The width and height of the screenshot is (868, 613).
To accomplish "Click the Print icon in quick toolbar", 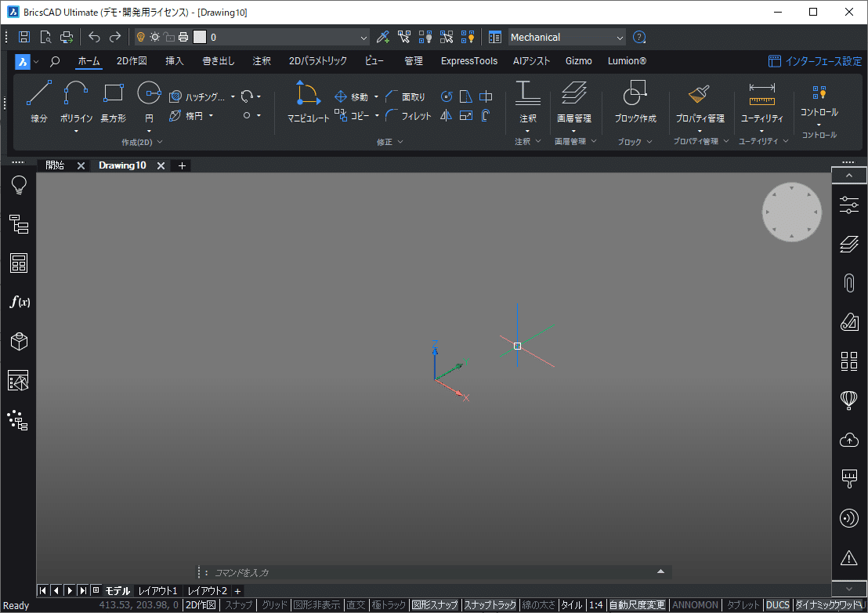I will (x=67, y=37).
